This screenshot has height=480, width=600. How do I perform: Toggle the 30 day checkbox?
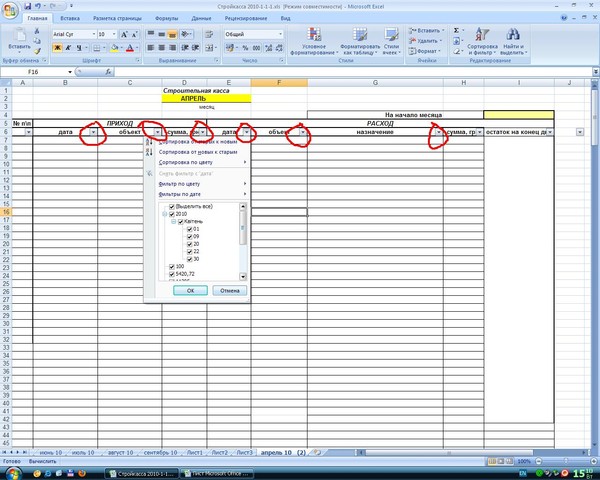pos(189,259)
